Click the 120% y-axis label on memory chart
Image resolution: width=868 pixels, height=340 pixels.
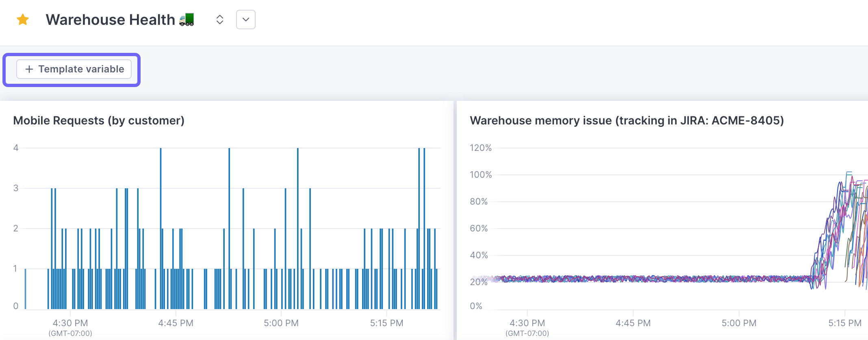481,148
